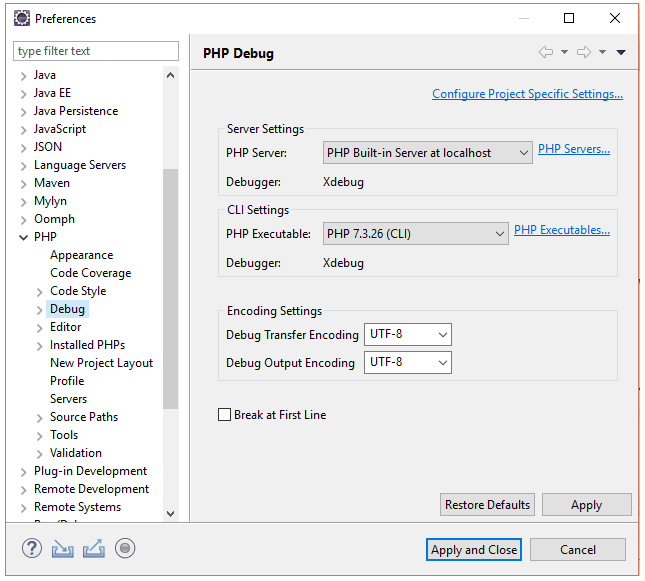This screenshot has height=581, width=645.
Task: Click the Oomph preference recorder icon
Action: [x=125, y=548]
